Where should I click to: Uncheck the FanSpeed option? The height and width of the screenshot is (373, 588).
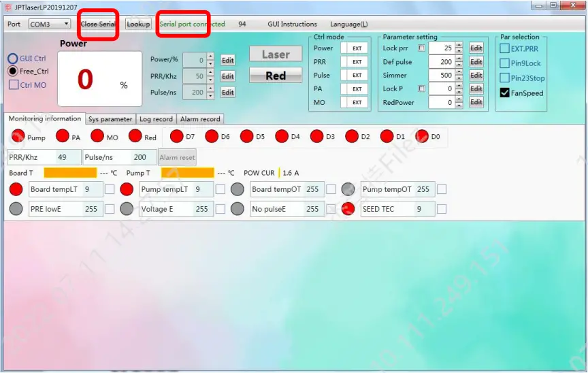[x=505, y=93]
